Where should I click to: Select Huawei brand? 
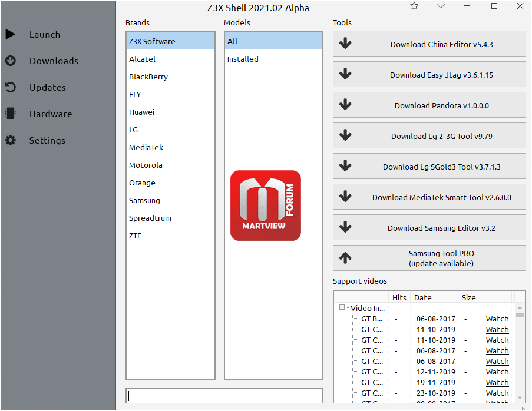click(170, 112)
